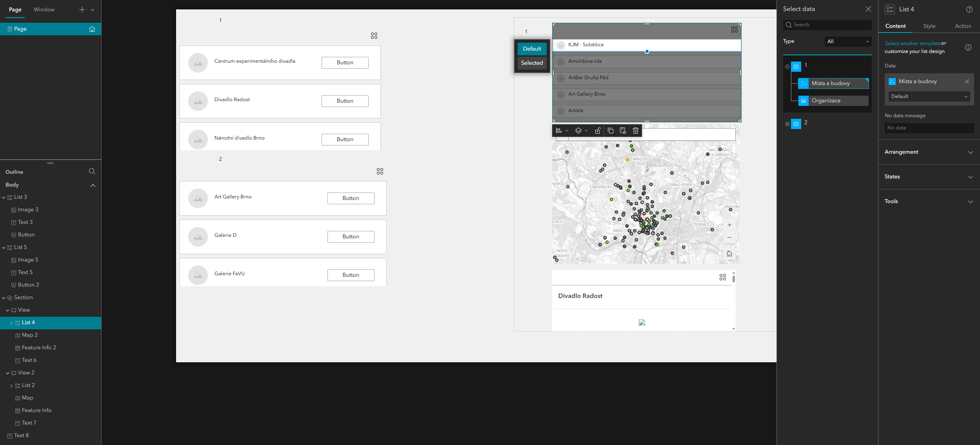Zoom in on the map with the plus icon
Viewport: 980px width, 445px height.
click(x=729, y=224)
